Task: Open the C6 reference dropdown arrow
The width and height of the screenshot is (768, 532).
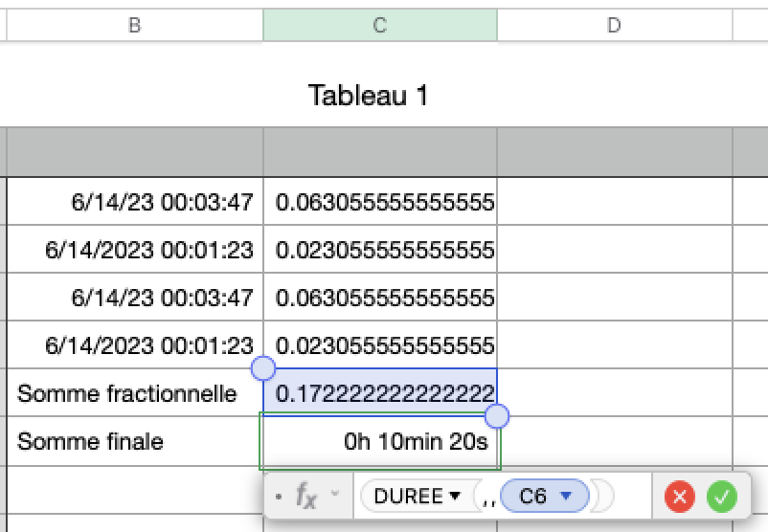Action: (x=566, y=497)
